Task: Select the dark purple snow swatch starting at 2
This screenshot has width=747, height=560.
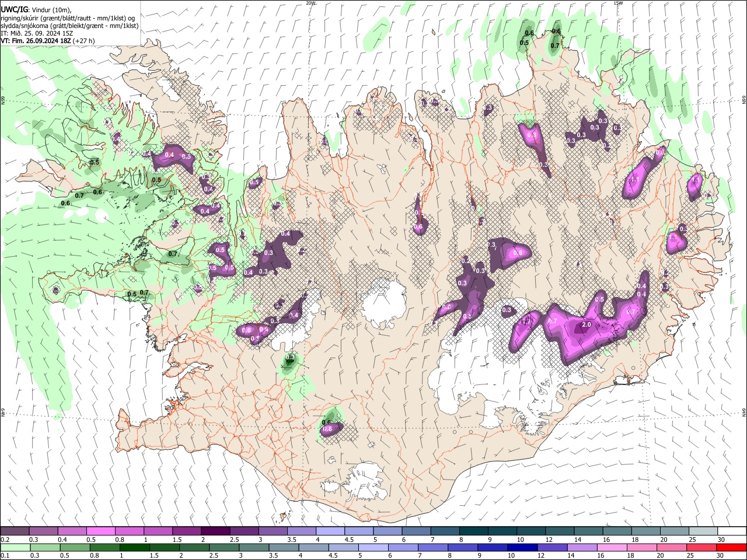Action: pos(215,531)
